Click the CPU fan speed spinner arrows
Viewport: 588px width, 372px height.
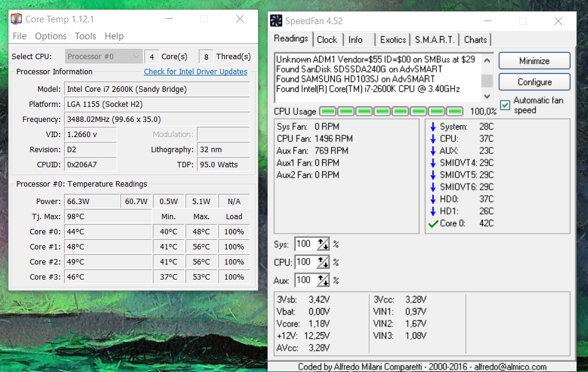coord(323,262)
